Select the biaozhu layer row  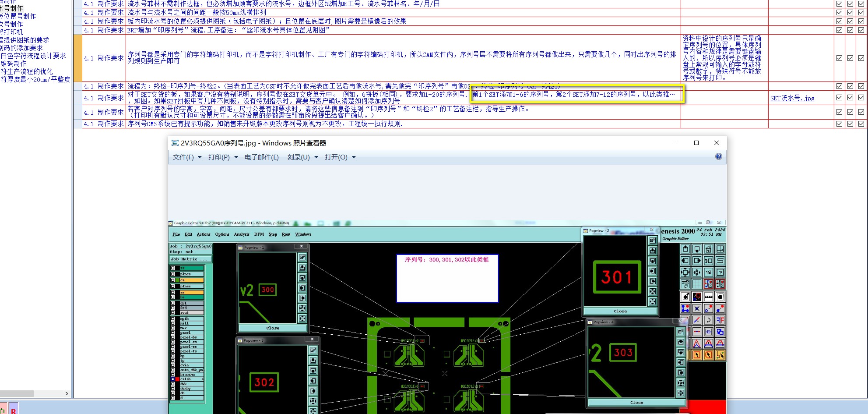point(192,375)
